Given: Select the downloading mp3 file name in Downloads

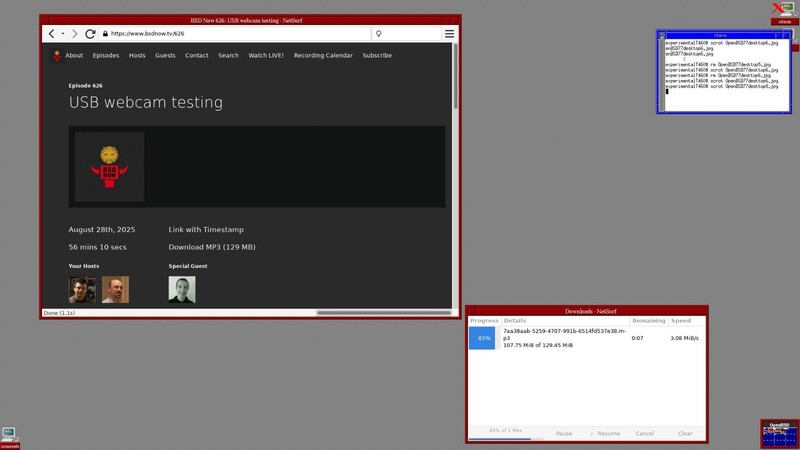Looking at the screenshot, I should pos(564,334).
